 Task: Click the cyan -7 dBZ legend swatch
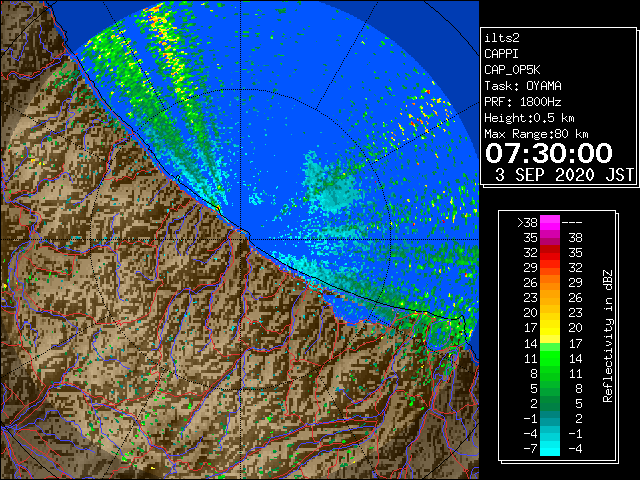(550, 448)
